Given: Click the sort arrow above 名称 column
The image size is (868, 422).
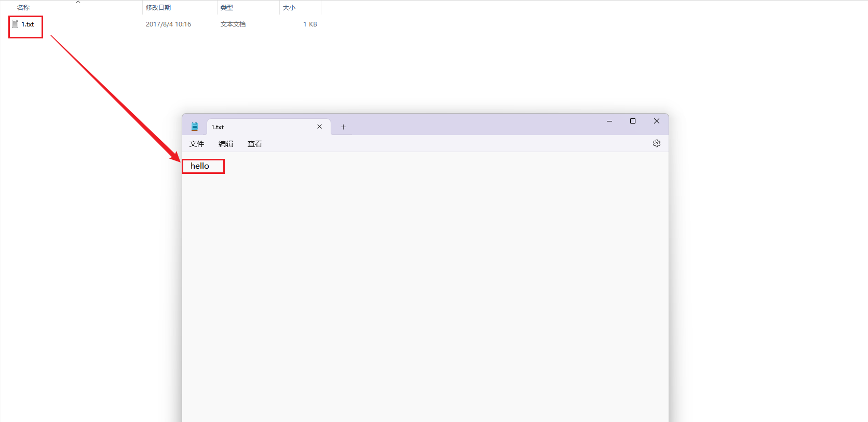Looking at the screenshot, I should point(78,2).
